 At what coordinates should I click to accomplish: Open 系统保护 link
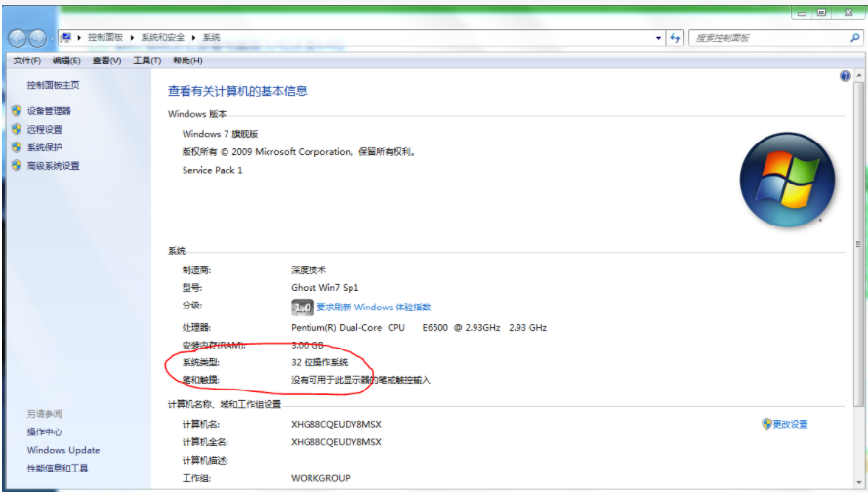click(45, 147)
